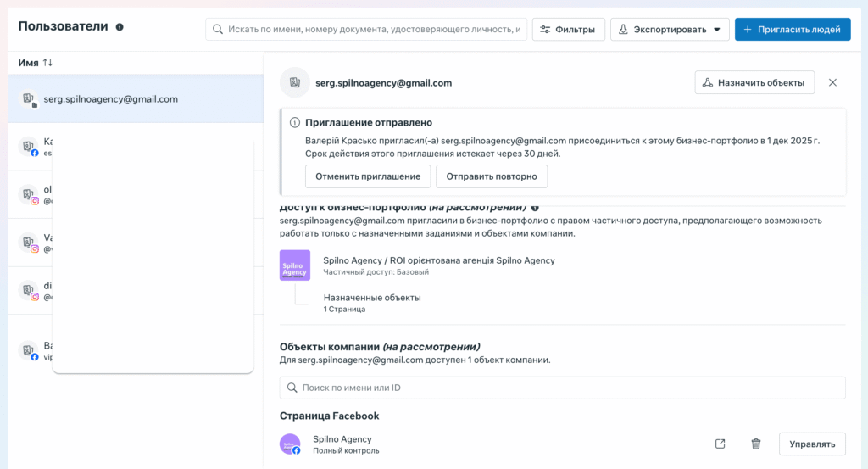This screenshot has height=469, width=868.
Task: Open the Фильтры panel
Action: [569, 30]
